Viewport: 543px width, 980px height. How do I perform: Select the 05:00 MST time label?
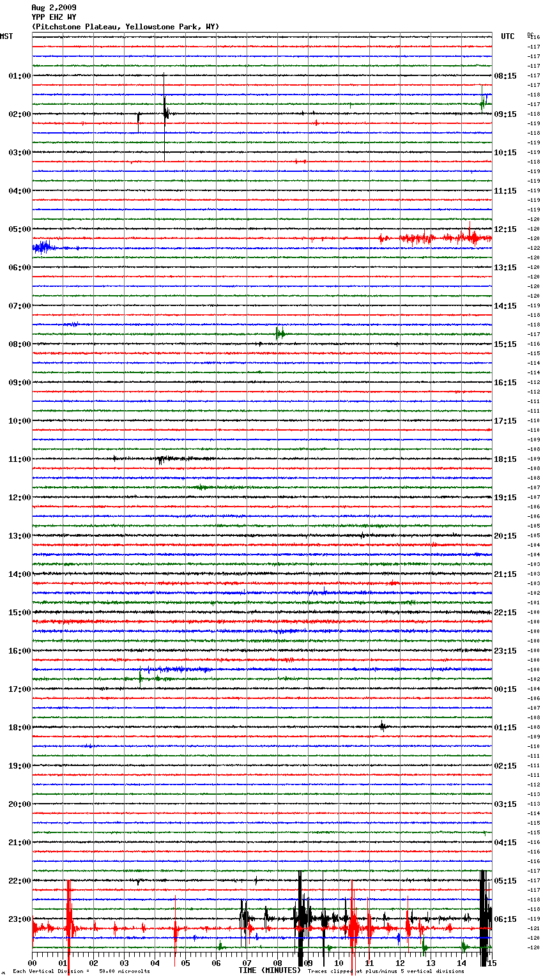pyautogui.click(x=20, y=229)
